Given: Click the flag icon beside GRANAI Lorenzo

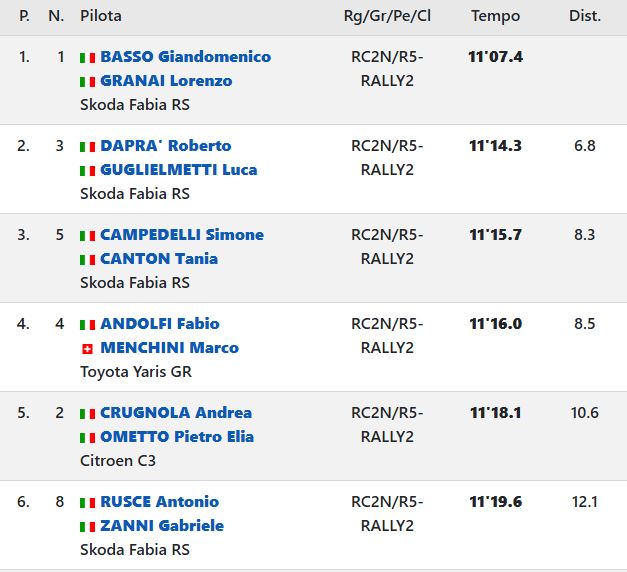Looking at the screenshot, I should tap(87, 81).
